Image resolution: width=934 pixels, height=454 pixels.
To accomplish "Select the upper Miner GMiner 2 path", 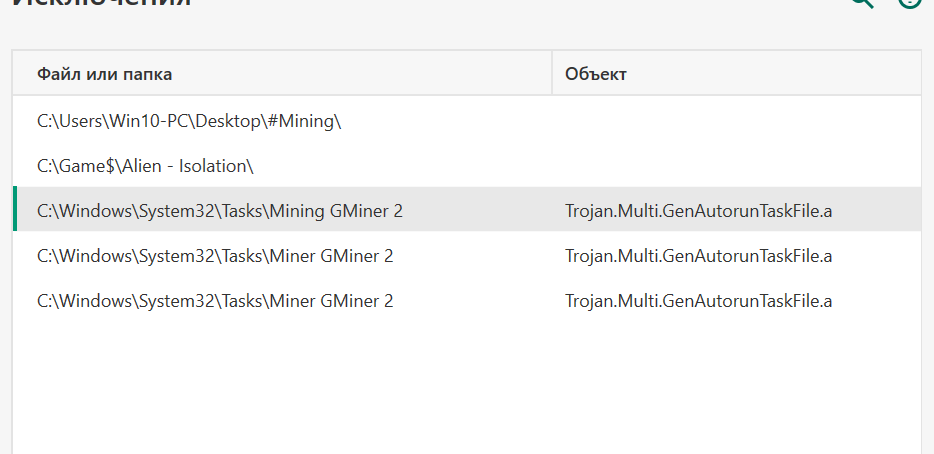I will pos(215,256).
